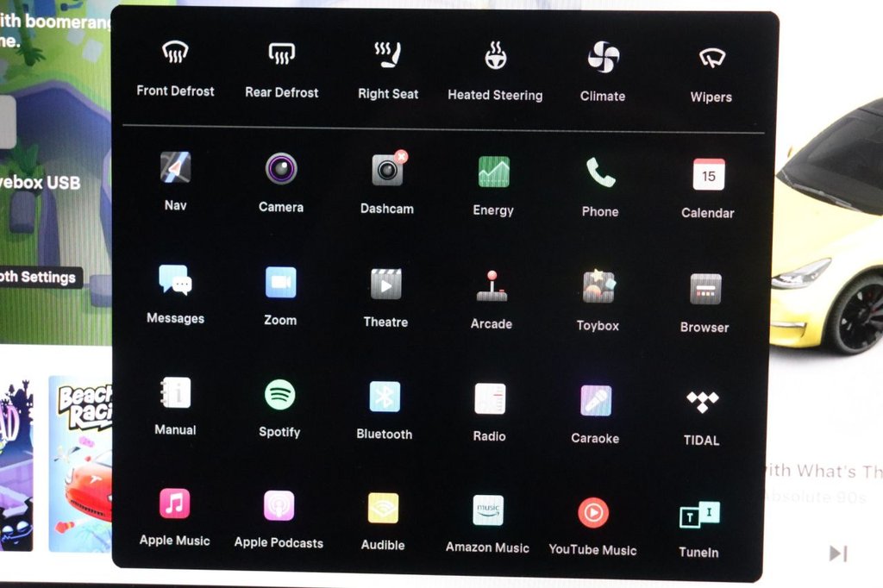Skip to next track
This screenshot has width=883, height=588.
(837, 554)
